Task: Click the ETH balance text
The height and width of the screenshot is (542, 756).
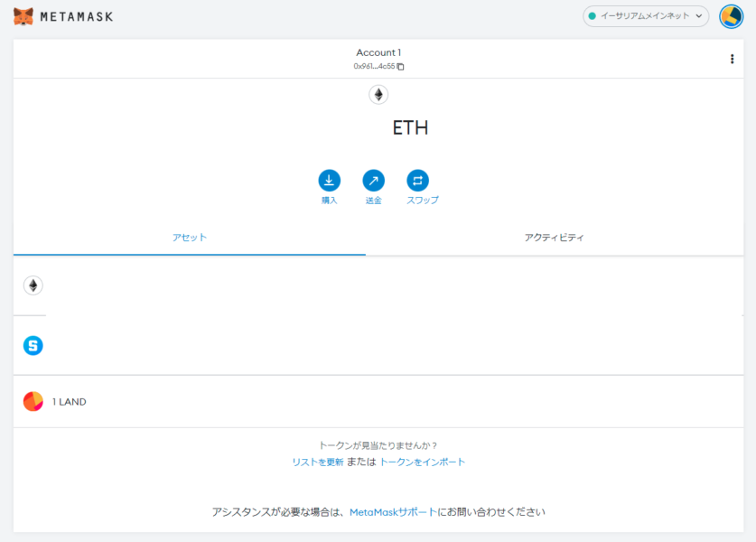Action: click(x=410, y=127)
